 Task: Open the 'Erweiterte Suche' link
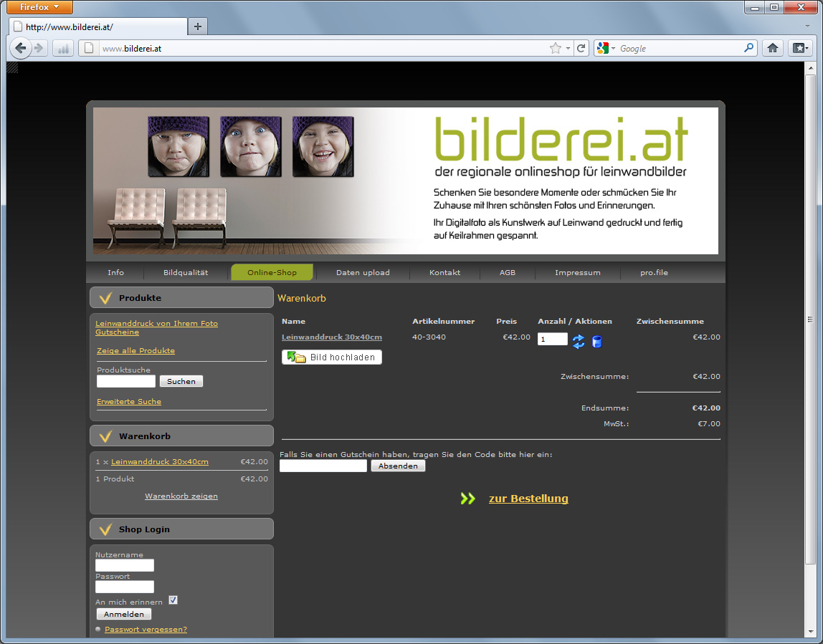(129, 402)
